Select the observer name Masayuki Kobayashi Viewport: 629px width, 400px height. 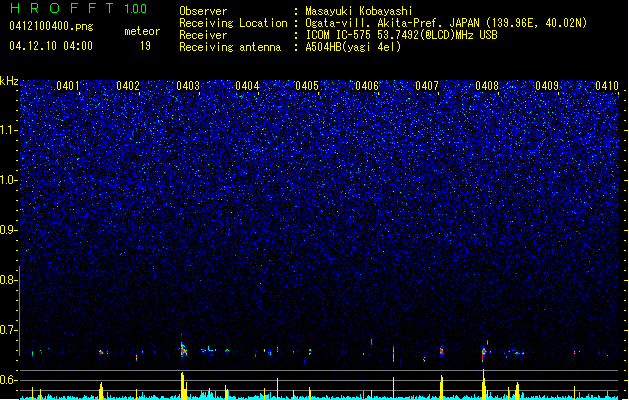[x=358, y=11]
